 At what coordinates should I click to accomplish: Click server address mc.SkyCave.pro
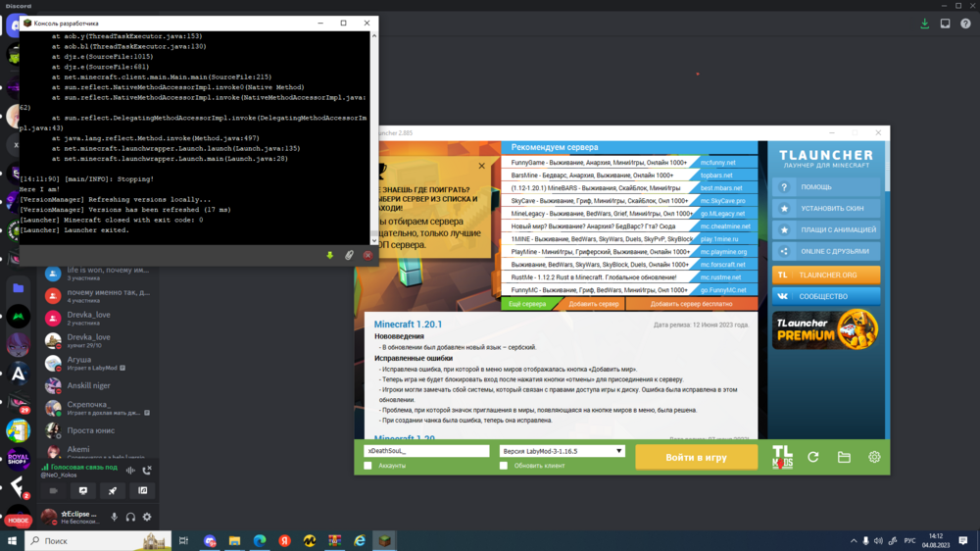(x=723, y=201)
